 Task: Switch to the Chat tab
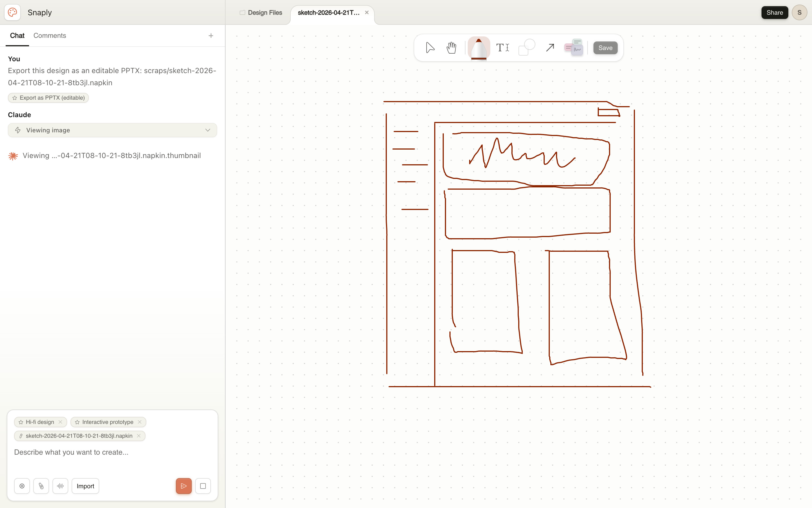17,36
